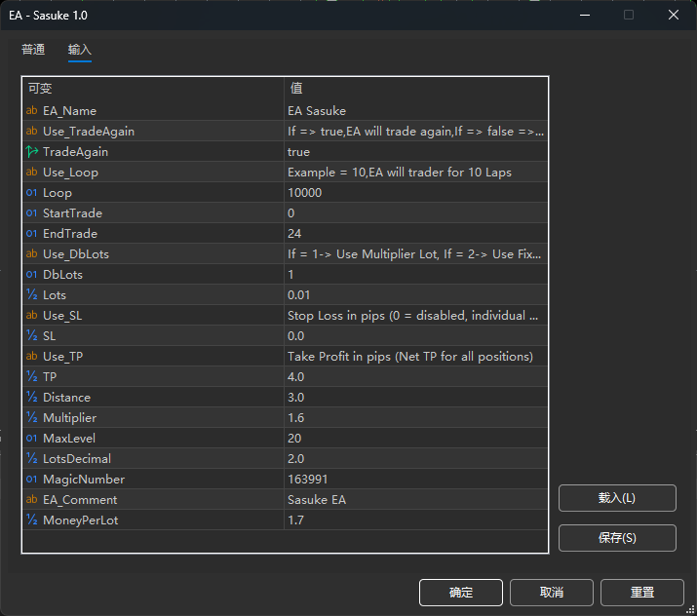This screenshot has width=697, height=616.
Task: Click the 取消 button
Action: click(x=551, y=593)
